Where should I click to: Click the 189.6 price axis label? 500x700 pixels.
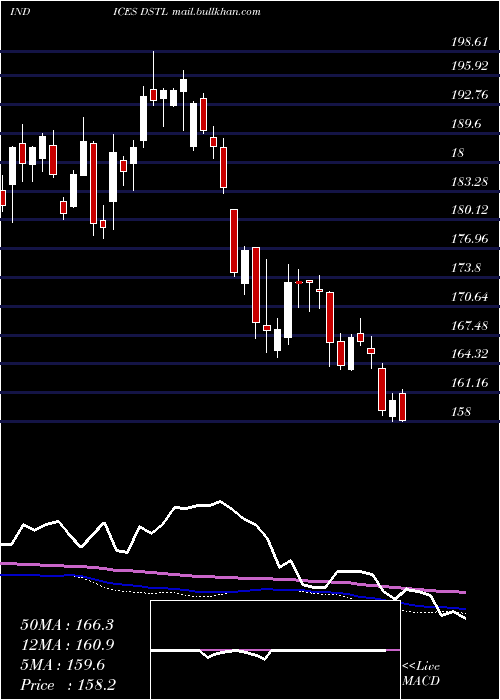466,124
